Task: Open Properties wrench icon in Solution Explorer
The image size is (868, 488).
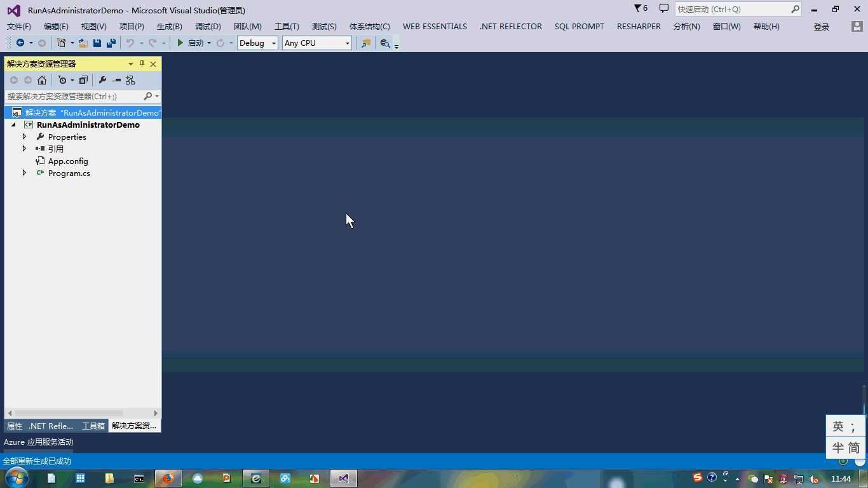Action: coord(102,80)
